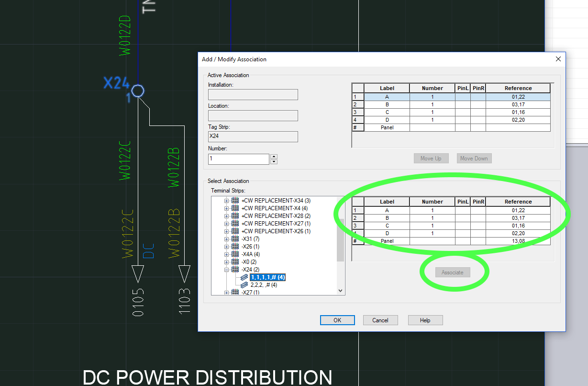
Task: Click the Tag Strip field showing X24
Action: [253, 136]
